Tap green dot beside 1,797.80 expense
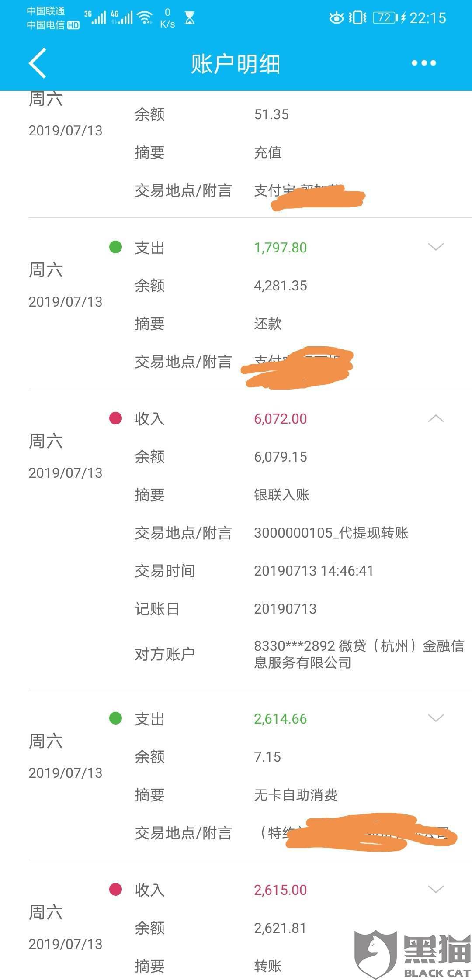Viewport: 472px width, 980px height. [115, 247]
